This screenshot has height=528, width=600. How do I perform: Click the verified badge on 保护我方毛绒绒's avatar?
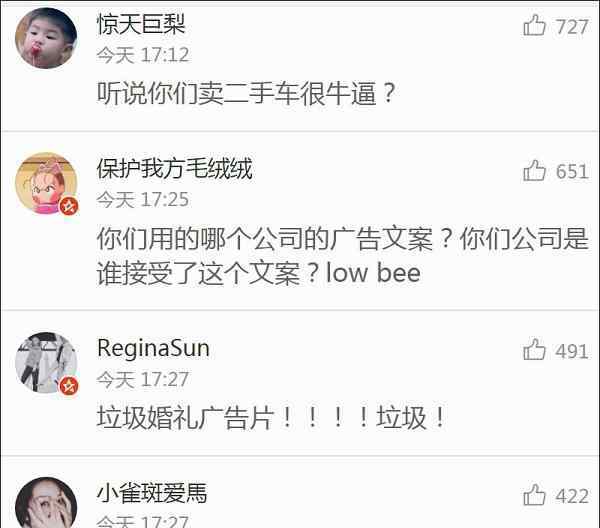(69, 207)
